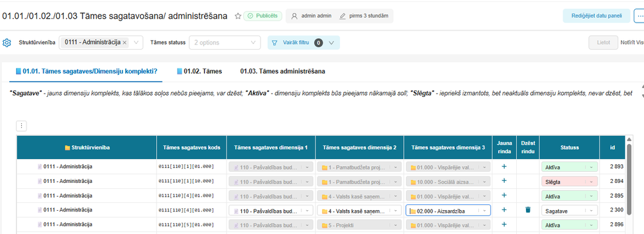Add new row plus icon in id 2 300 row
Screen dimensions: 644x234
pos(505,209)
